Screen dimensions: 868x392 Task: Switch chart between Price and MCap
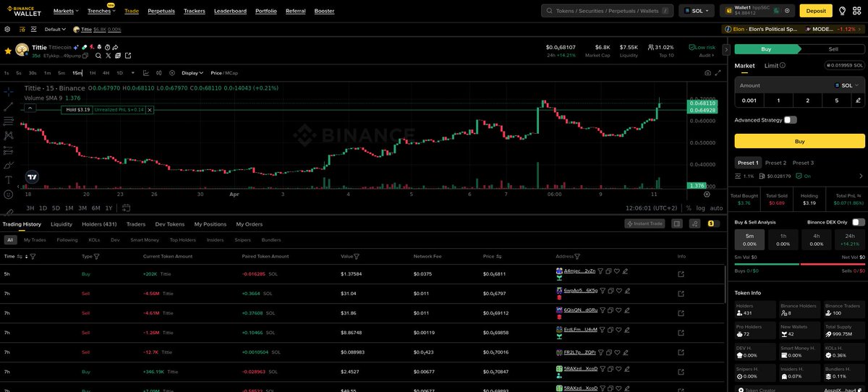(224, 73)
